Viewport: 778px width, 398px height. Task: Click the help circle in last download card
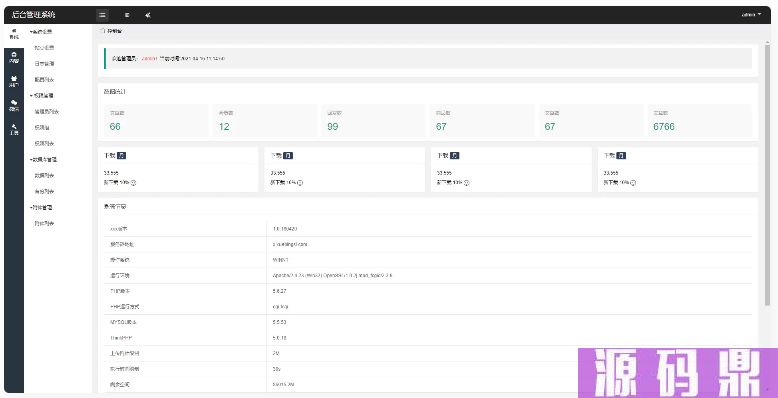(x=634, y=183)
